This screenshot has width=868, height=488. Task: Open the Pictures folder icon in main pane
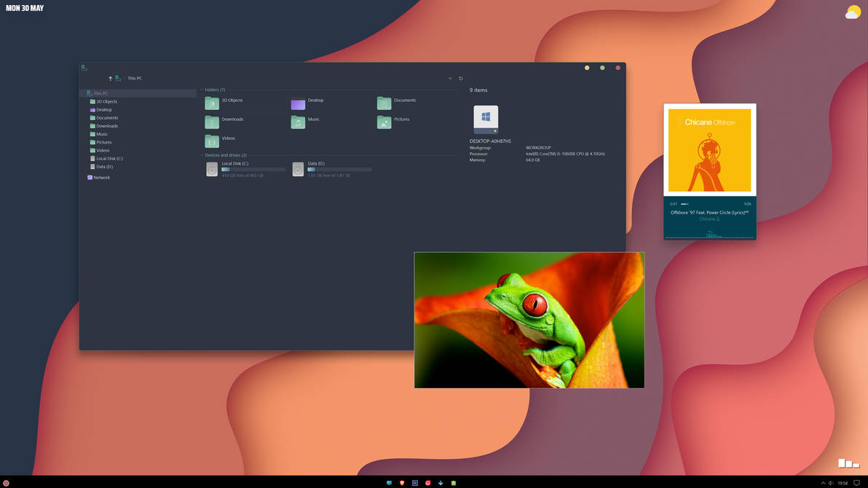point(384,122)
